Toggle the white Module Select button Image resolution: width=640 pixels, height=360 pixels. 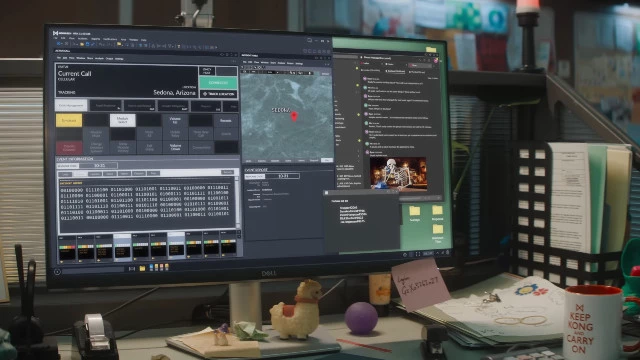point(122,120)
